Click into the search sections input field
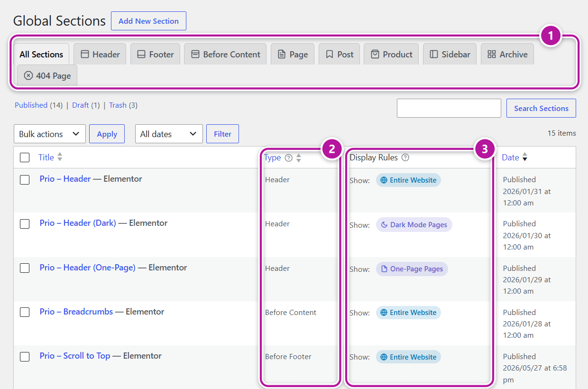This screenshot has width=588, height=389. coord(449,108)
